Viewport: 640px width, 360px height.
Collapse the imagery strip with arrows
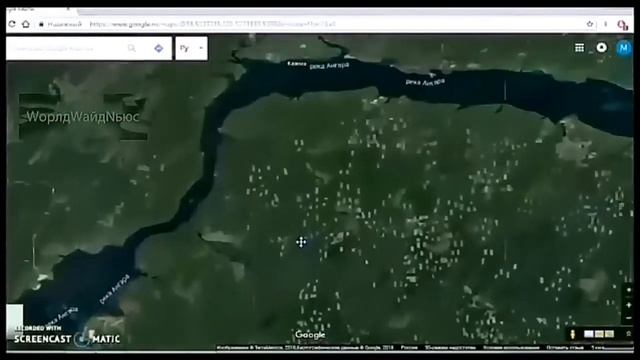point(629,334)
